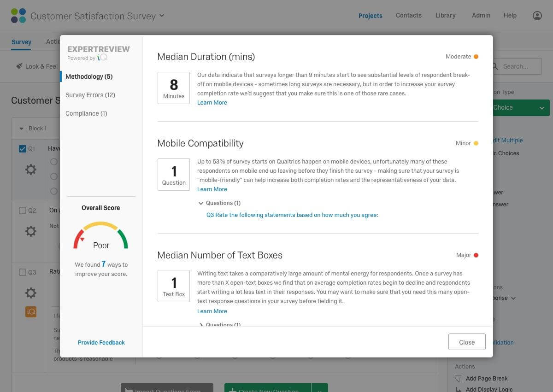Image resolution: width=553 pixels, height=392 pixels.
Task: Open the green Choice question type dropdown
Action: click(x=521, y=107)
